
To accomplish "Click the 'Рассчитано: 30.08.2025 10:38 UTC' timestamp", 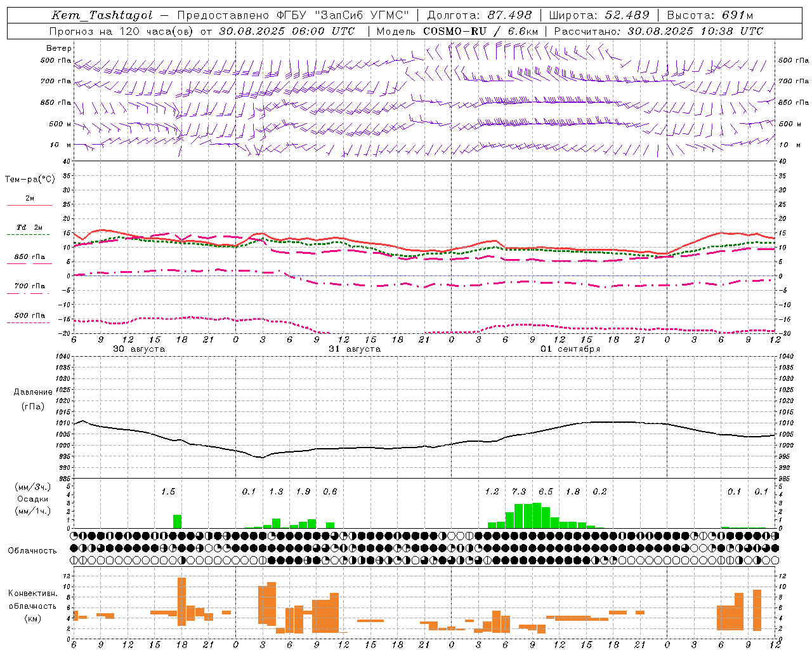I will point(658,31).
